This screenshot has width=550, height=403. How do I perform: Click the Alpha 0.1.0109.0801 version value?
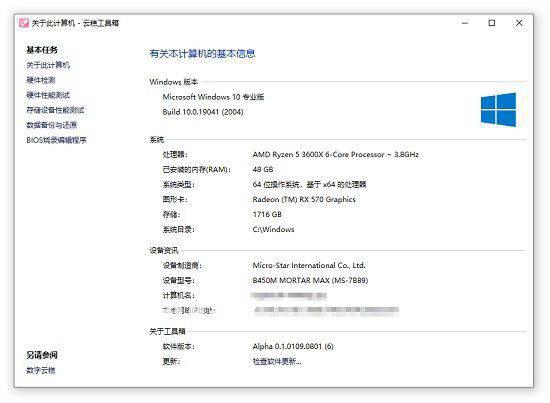click(x=293, y=347)
